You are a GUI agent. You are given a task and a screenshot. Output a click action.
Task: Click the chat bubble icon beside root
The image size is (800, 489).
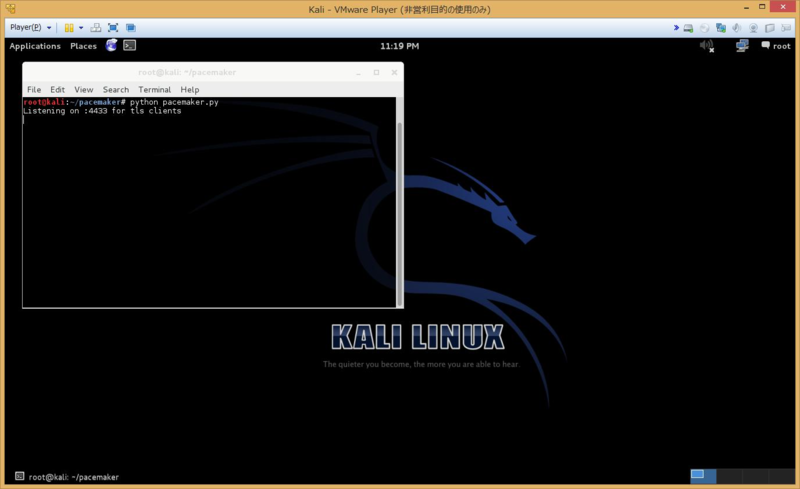(765, 45)
